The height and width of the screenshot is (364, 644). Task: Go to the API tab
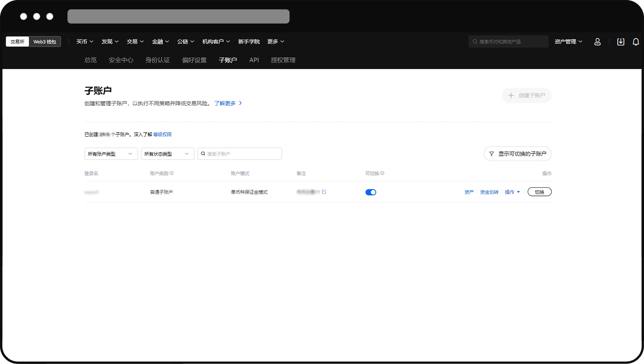(254, 60)
